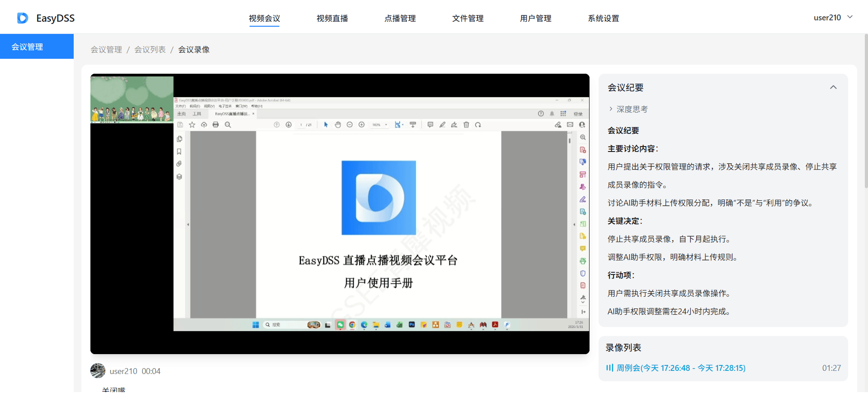Go back to 会议列表 breadcrumb
The height and width of the screenshot is (393, 868).
[150, 50]
